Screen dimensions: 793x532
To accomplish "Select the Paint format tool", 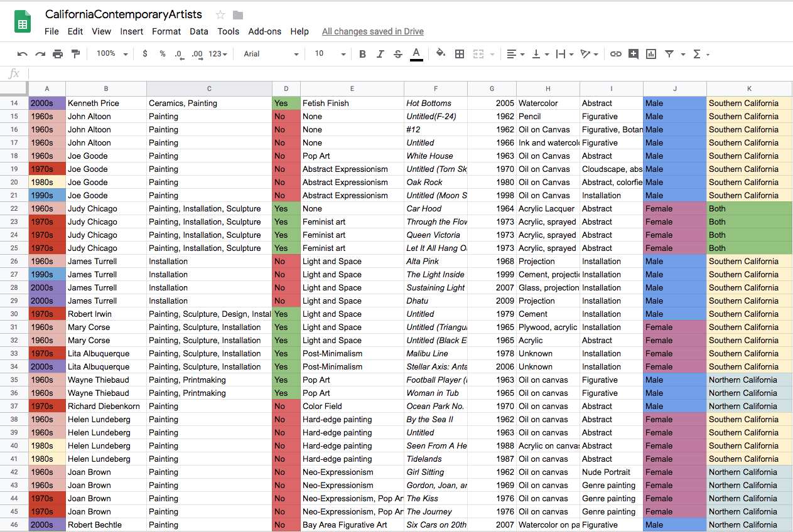I will (x=75, y=54).
